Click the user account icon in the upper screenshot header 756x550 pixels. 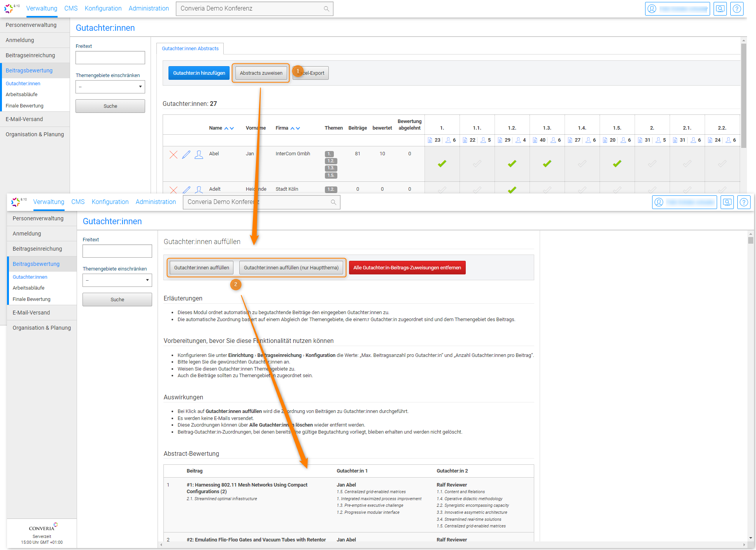652,9
